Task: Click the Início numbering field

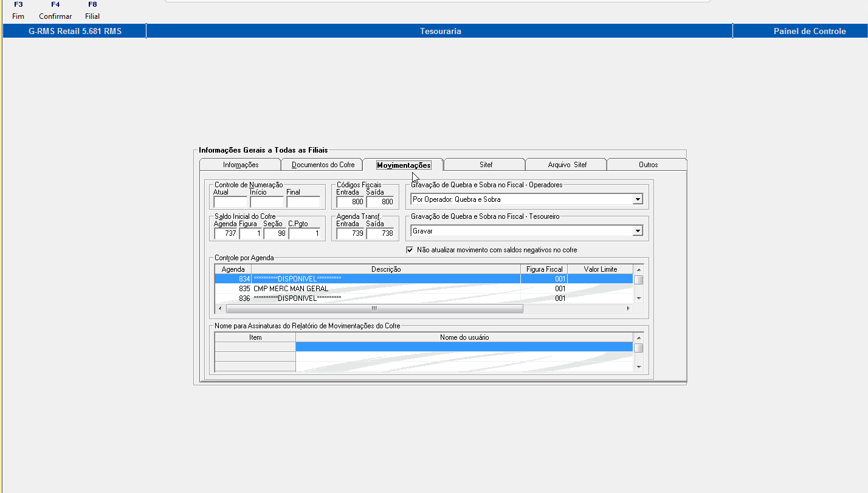Action: click(267, 202)
